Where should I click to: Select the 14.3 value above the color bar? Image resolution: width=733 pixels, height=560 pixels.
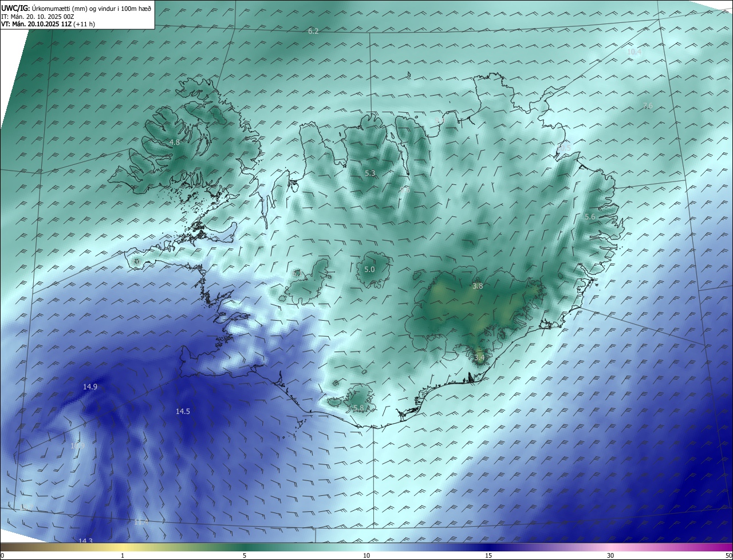[x=85, y=541]
